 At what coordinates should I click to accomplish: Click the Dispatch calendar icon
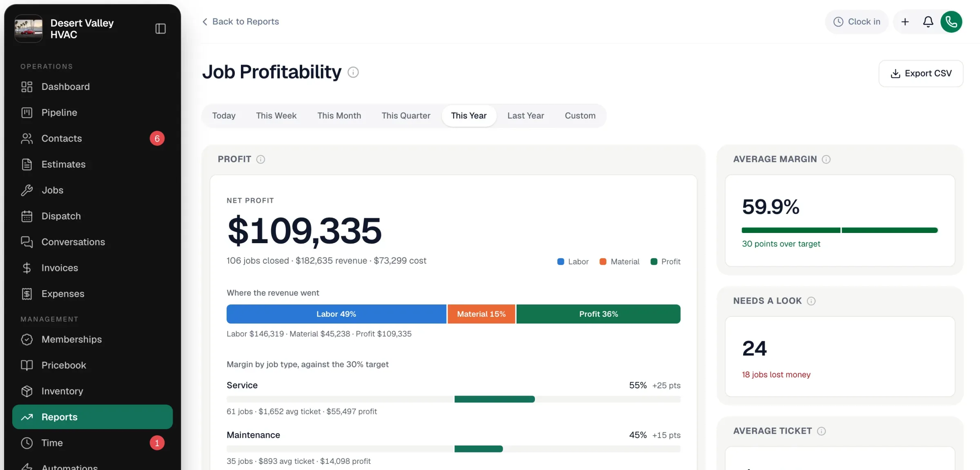pyautogui.click(x=27, y=216)
